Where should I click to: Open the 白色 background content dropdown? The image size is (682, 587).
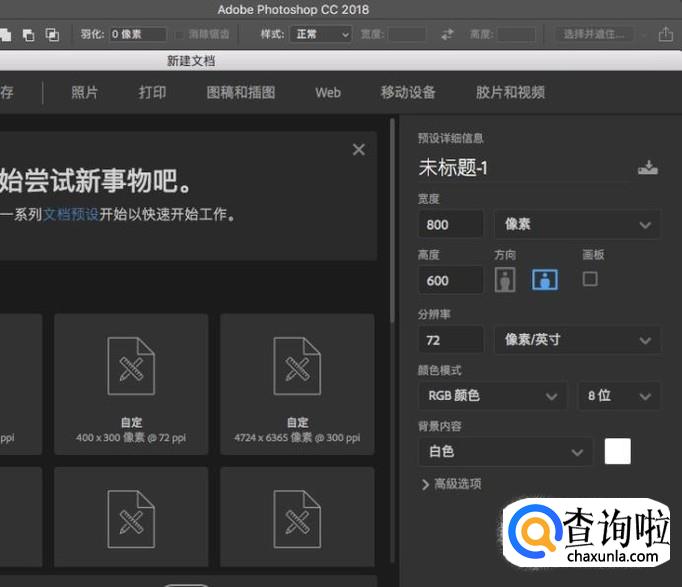[x=505, y=451]
